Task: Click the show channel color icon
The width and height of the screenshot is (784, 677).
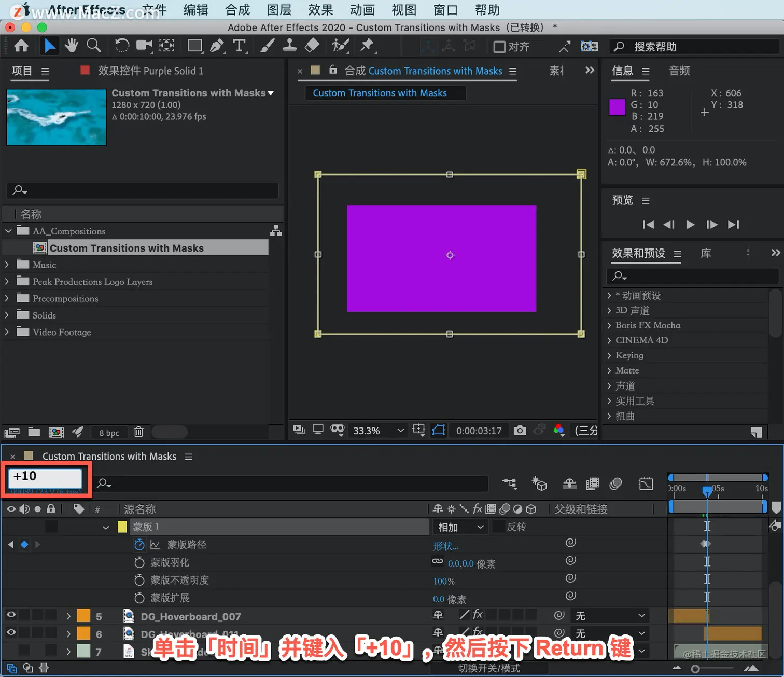Action: click(558, 430)
